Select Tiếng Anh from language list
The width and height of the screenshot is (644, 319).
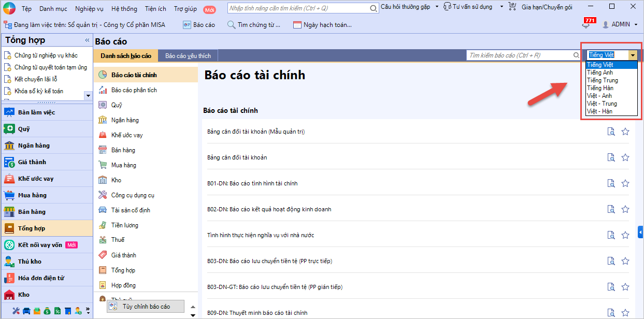click(600, 72)
